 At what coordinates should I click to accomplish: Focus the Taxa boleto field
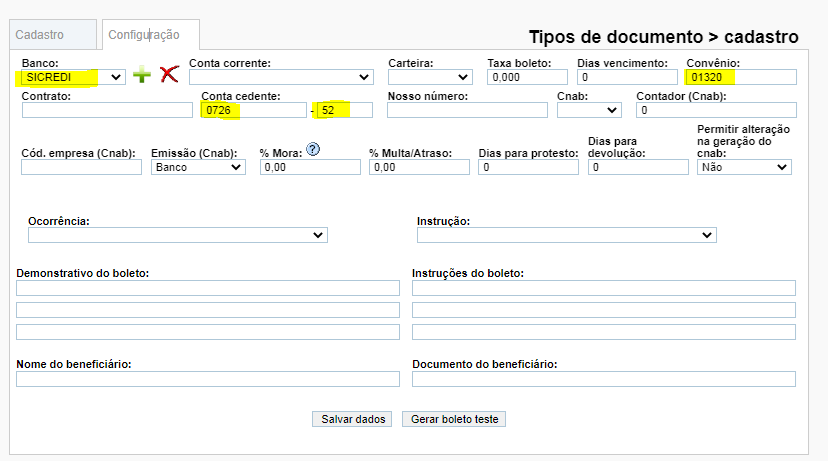(527, 77)
